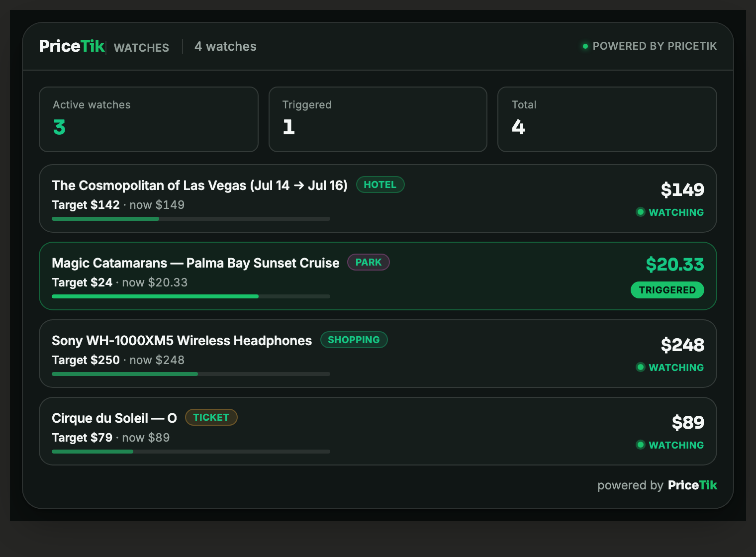Click WATCHING label on Cosmopolitan row

point(676,212)
